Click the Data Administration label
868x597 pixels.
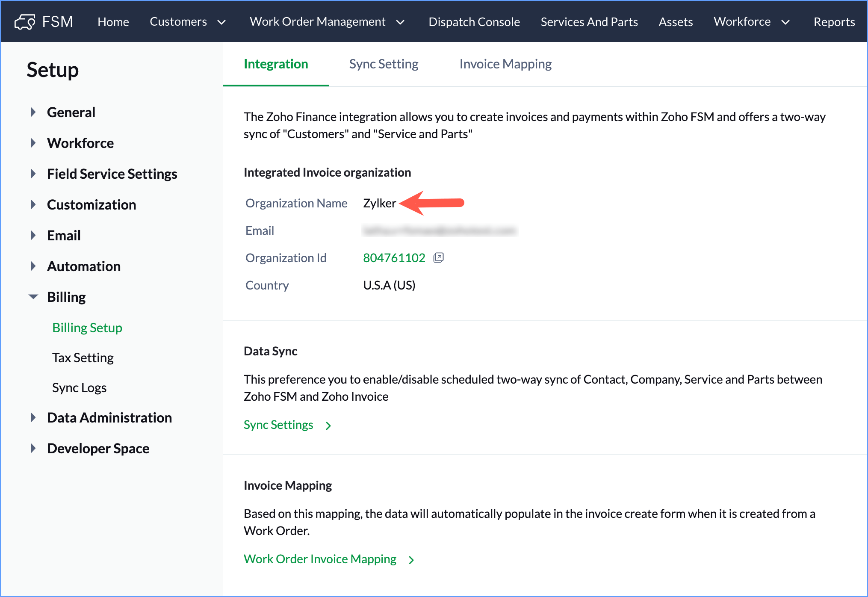tap(109, 418)
